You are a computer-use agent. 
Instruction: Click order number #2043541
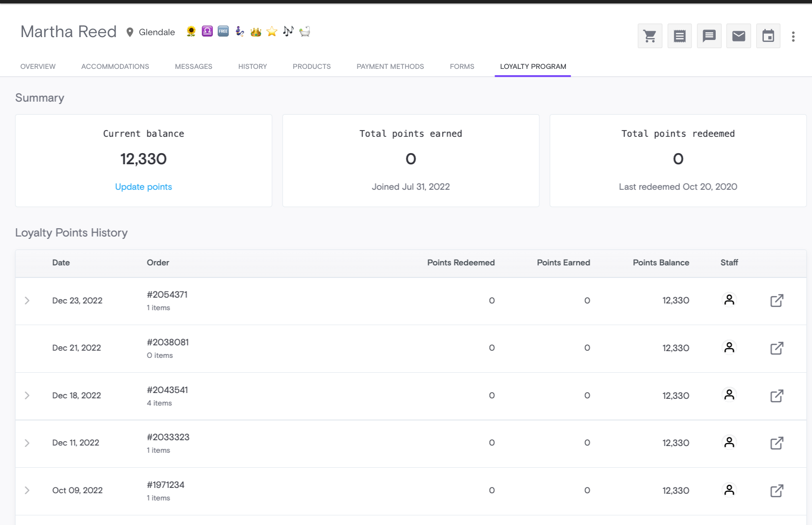pos(167,390)
